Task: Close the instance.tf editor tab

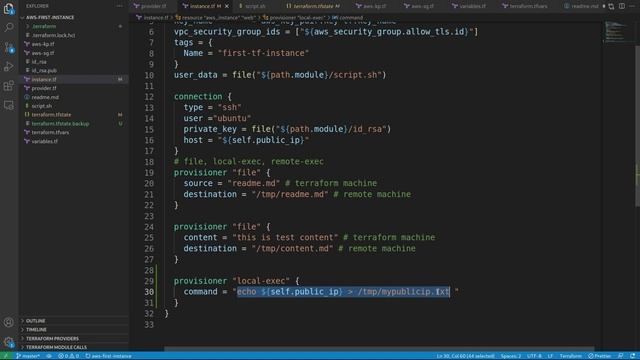Action: [227, 6]
